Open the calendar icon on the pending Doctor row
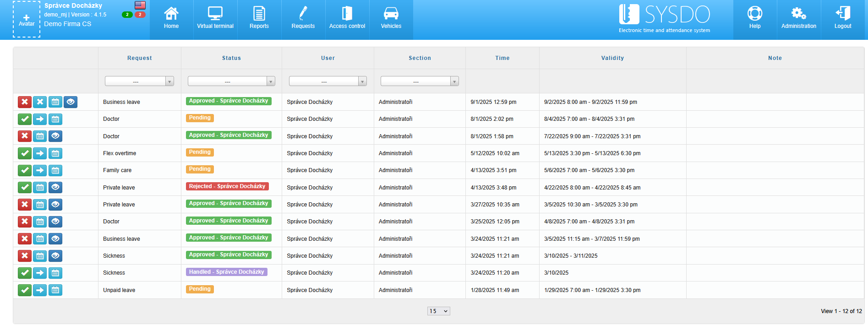 pyautogui.click(x=55, y=119)
